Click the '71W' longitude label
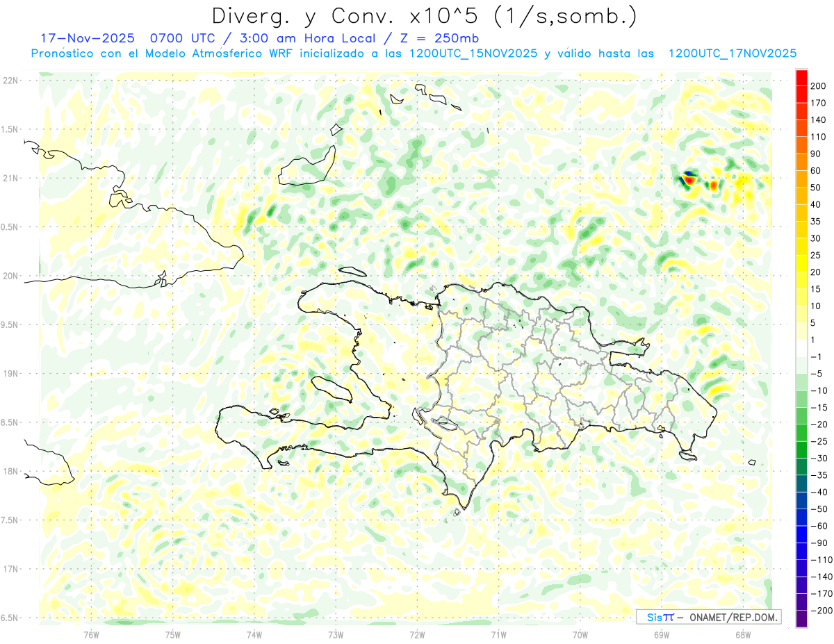 point(498,634)
